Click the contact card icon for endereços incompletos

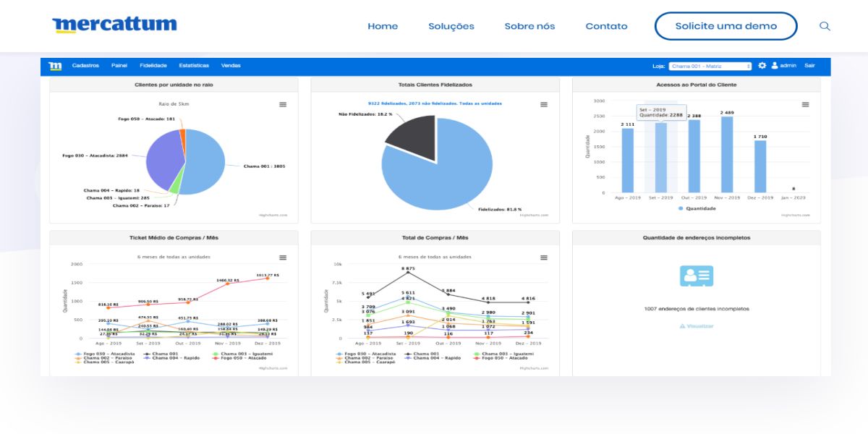pos(697,275)
